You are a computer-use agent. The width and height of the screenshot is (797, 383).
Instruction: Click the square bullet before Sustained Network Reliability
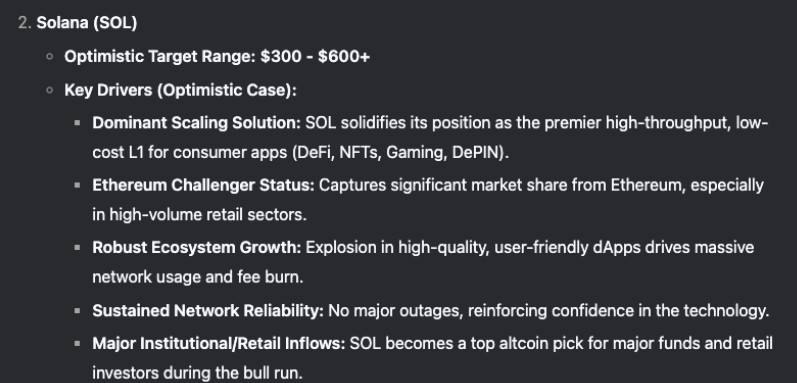(77, 310)
